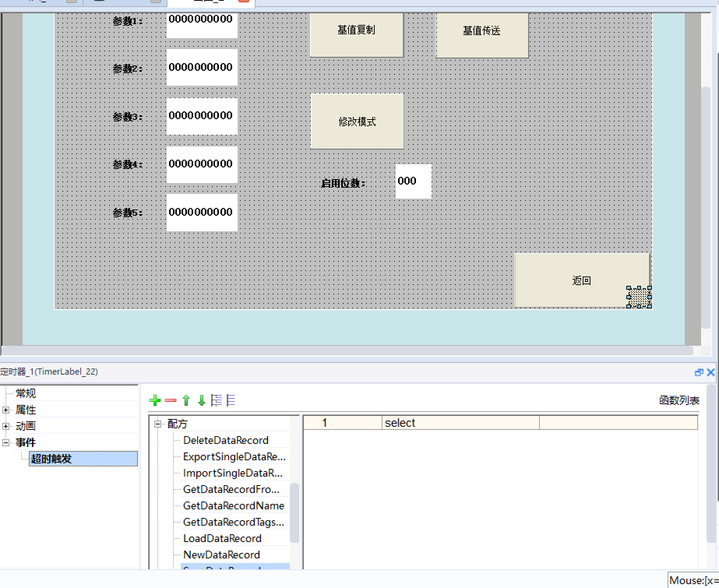The image size is (719, 588).
Task: Add a function with the green plus icon
Action: pyautogui.click(x=155, y=400)
